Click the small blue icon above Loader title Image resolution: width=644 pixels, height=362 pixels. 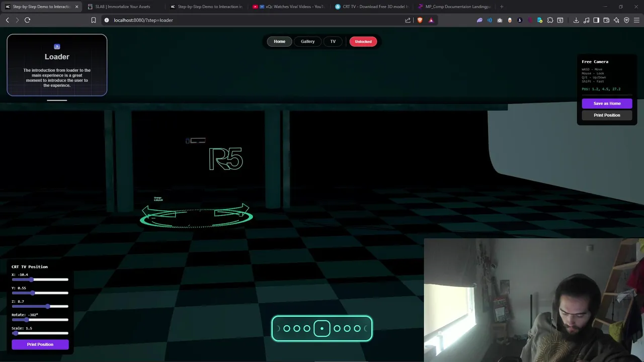click(x=57, y=47)
